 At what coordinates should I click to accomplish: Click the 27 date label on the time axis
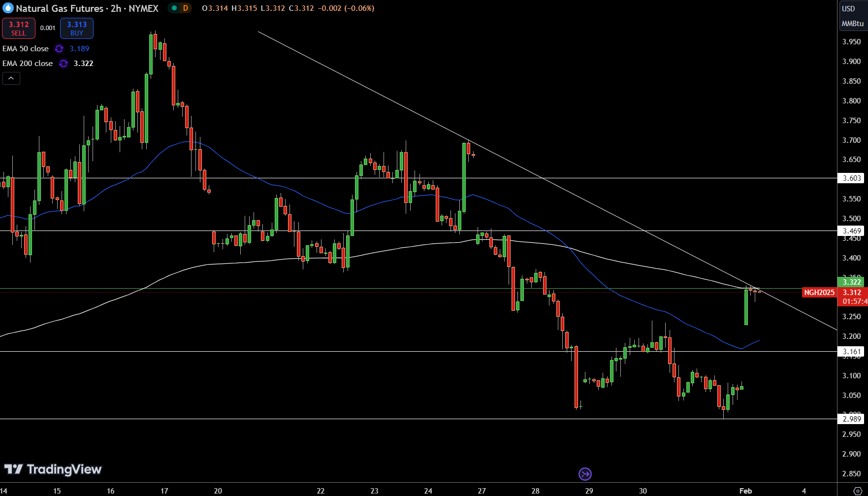[x=482, y=491]
